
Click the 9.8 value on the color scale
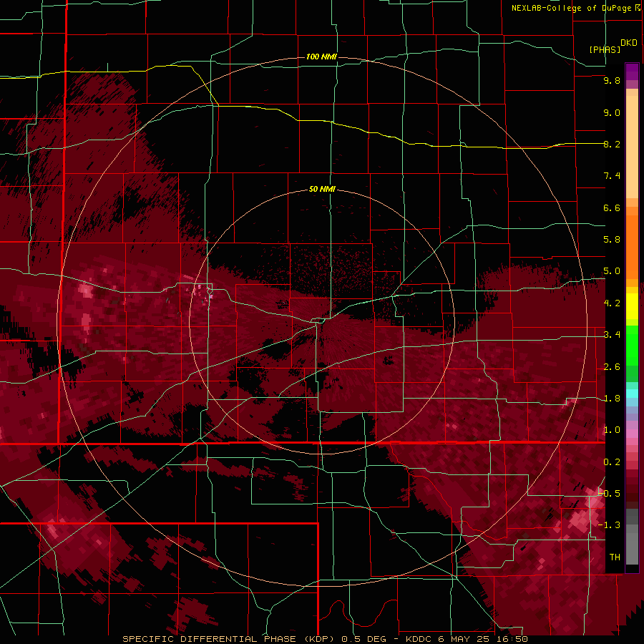612,80
